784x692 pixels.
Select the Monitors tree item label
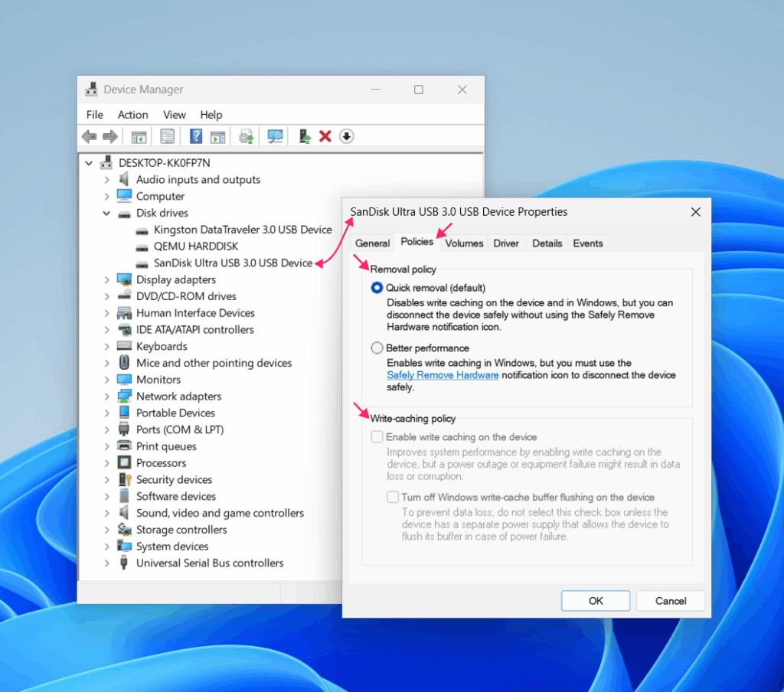coord(158,380)
